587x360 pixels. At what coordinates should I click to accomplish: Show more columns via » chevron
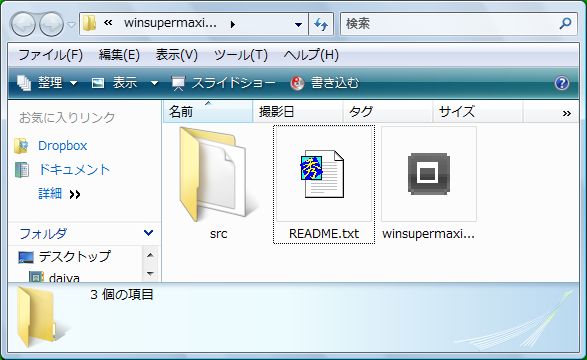click(x=567, y=113)
